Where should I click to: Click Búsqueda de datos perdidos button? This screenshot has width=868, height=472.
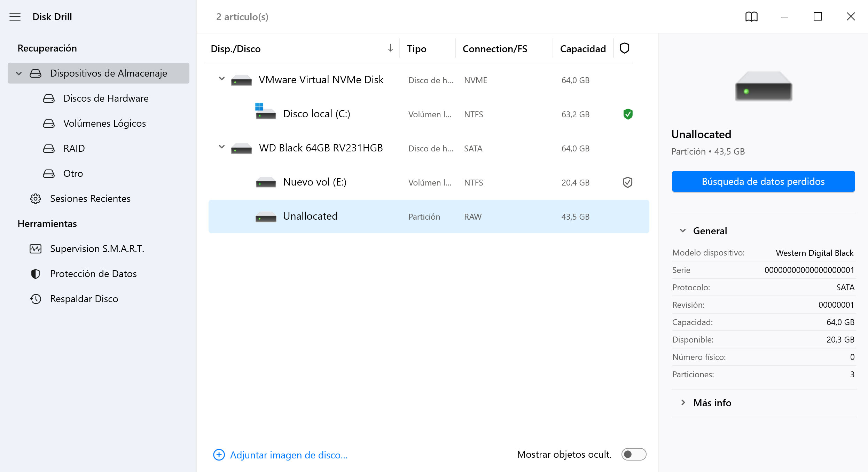tap(763, 181)
